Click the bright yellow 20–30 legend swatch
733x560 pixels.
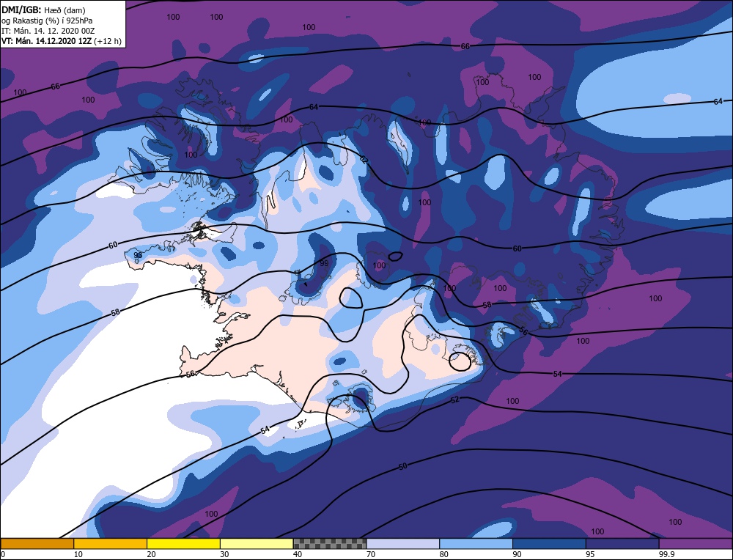coord(183,543)
